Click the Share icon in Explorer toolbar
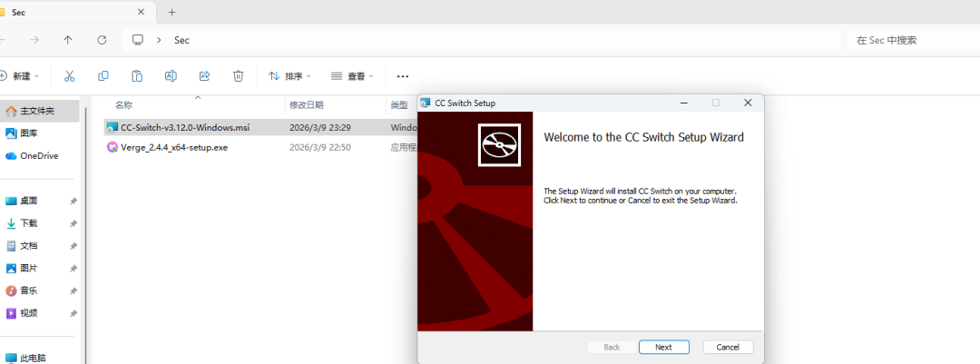This screenshot has width=980, height=364. tap(204, 75)
